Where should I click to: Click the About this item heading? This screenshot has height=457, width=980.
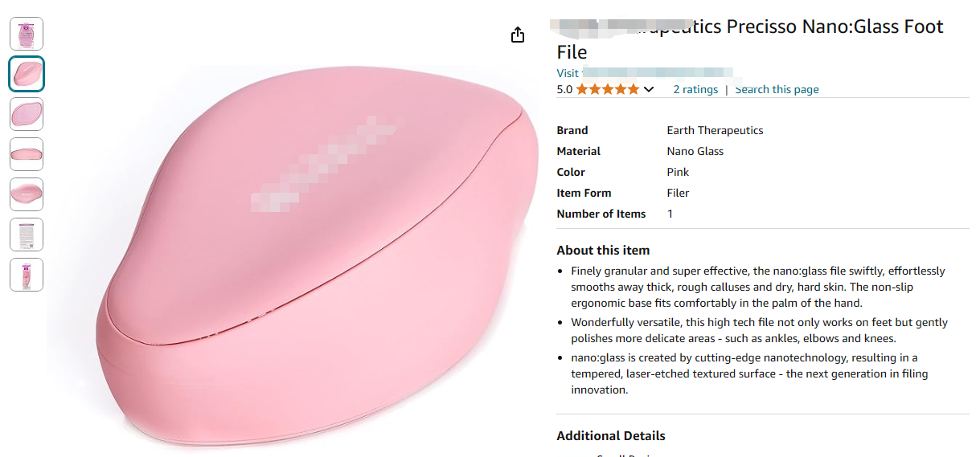[x=603, y=250]
